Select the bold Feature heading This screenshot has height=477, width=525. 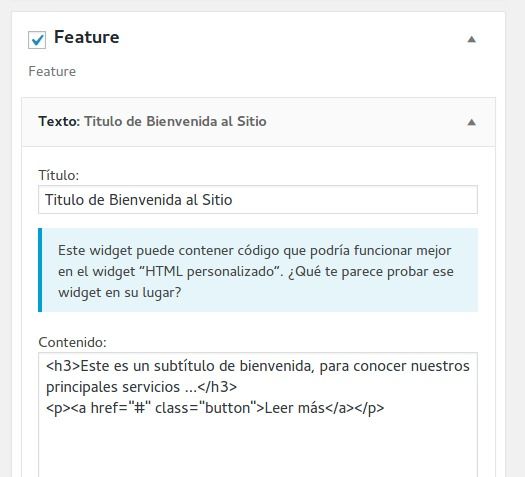point(87,37)
